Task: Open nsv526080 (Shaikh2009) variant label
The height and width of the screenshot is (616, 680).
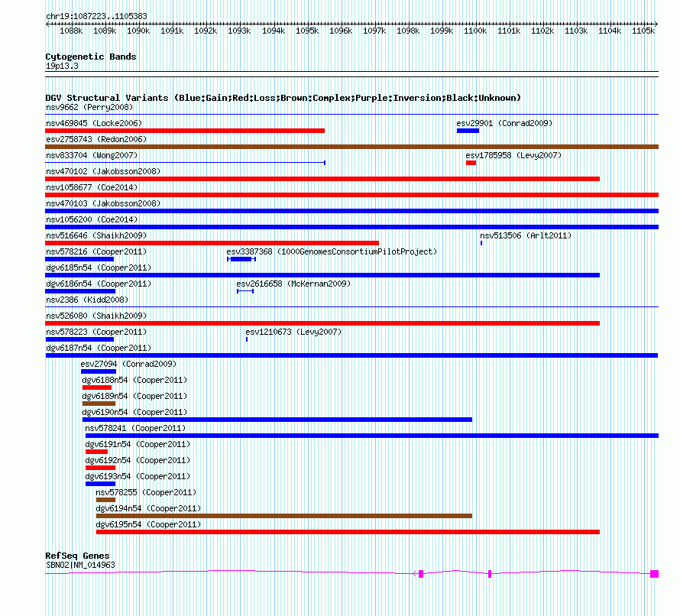Action: tap(96, 316)
